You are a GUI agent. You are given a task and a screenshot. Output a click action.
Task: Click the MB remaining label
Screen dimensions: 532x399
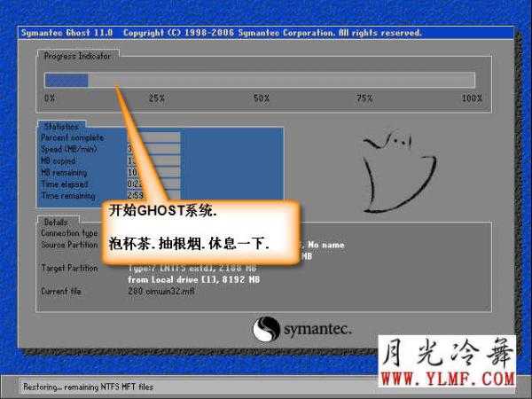64,172
